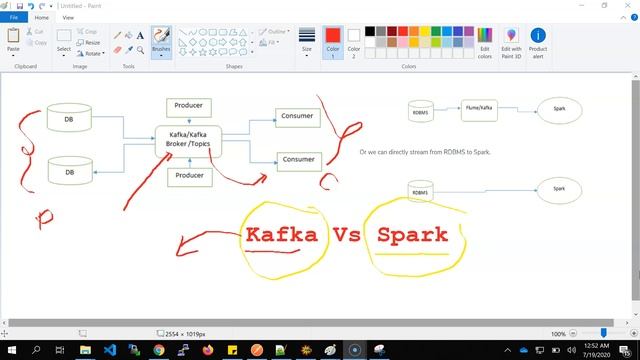Click zoom in plus button
The width and height of the screenshot is (640, 360).
634,333
